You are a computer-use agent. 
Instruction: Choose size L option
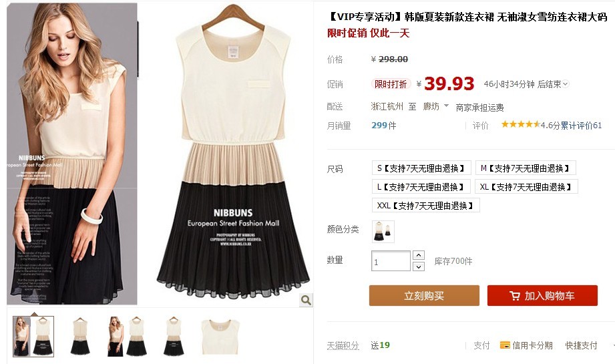coord(420,187)
